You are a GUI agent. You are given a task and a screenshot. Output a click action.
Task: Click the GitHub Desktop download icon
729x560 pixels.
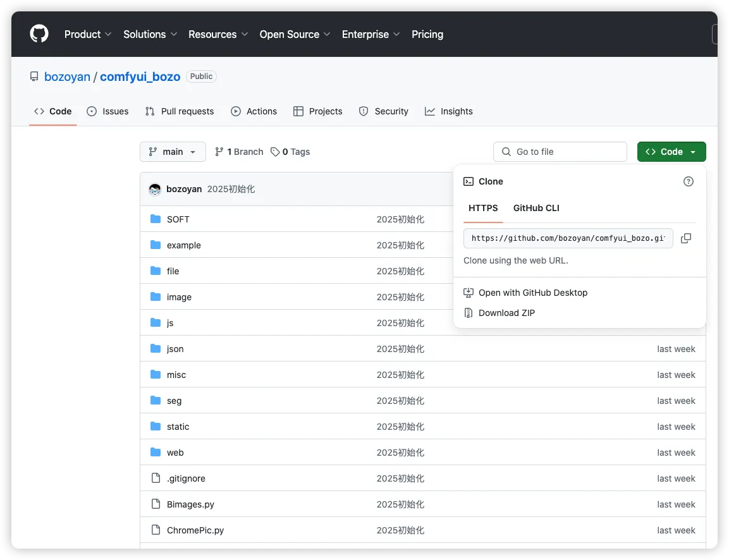click(x=468, y=293)
